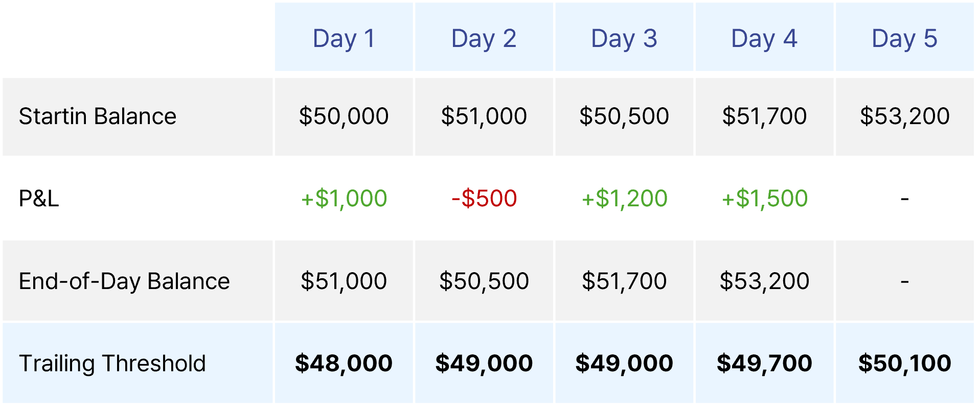The height and width of the screenshot is (407, 980).
Task: Select the $50,000 starting balance cell
Action: [344, 116]
